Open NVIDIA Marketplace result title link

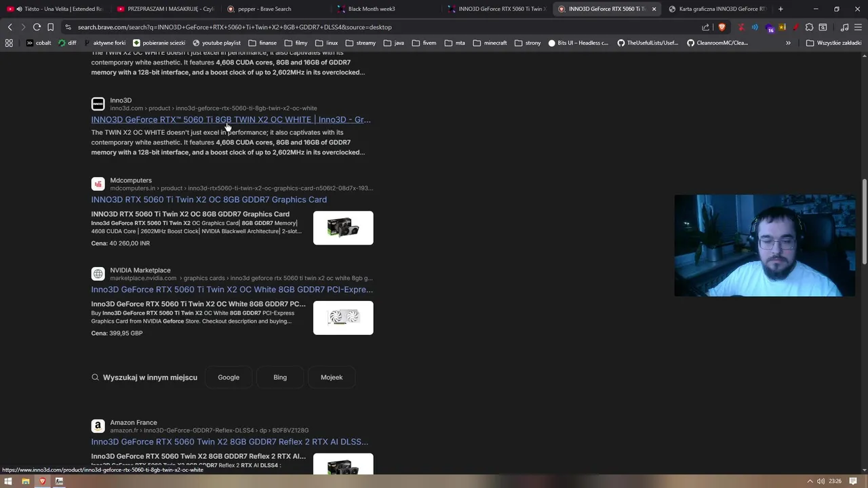[232, 289]
